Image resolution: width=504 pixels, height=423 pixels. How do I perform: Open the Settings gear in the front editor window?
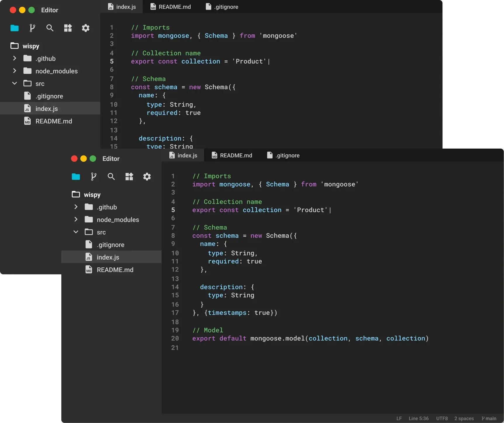(147, 177)
